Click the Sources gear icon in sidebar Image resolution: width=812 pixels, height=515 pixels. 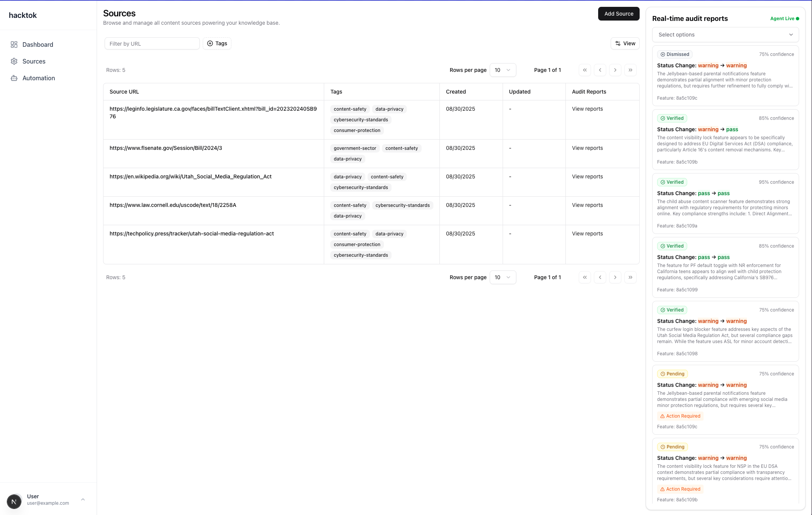pos(14,61)
